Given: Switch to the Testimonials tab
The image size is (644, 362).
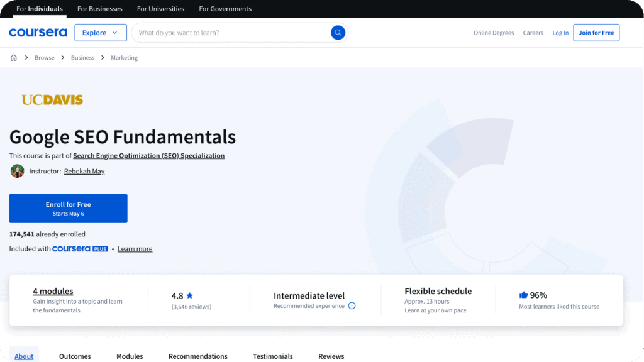Looking at the screenshot, I should (273, 356).
